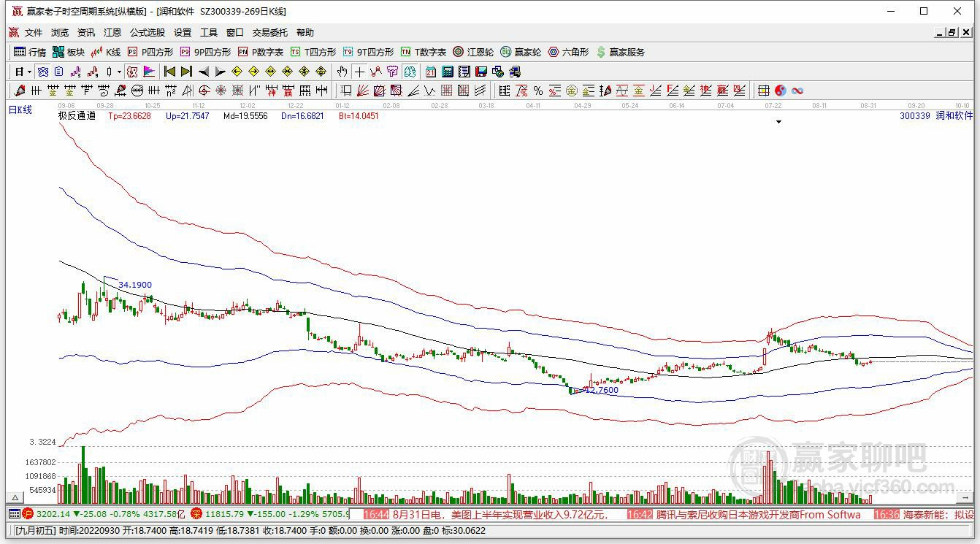Minimize the inner chart document window

(940, 32)
